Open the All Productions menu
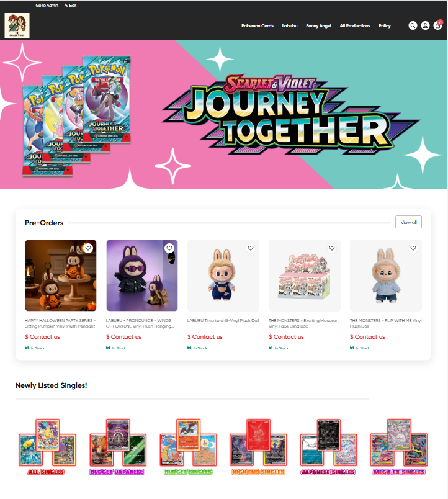448x499 pixels. point(355,26)
